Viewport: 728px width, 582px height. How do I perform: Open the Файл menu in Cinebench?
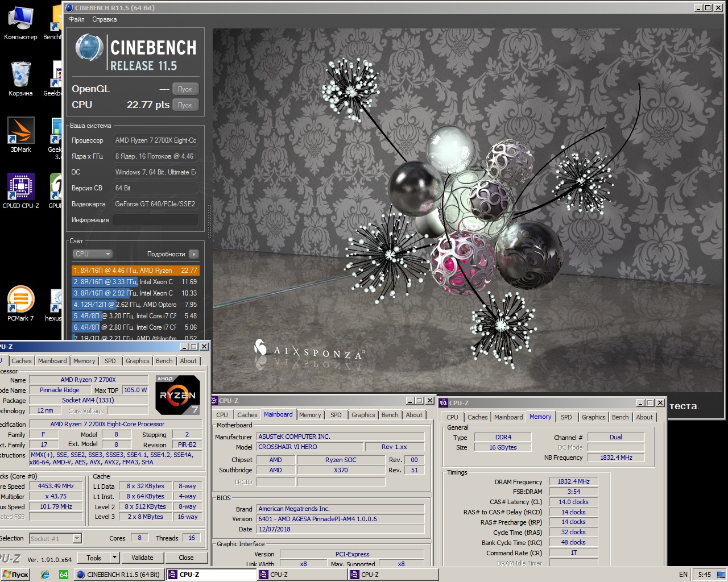click(x=76, y=19)
